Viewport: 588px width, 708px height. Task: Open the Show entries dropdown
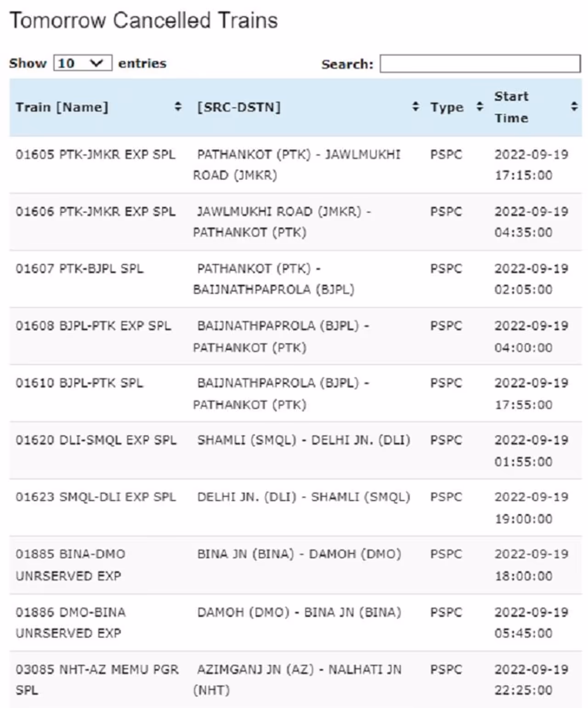point(83,63)
